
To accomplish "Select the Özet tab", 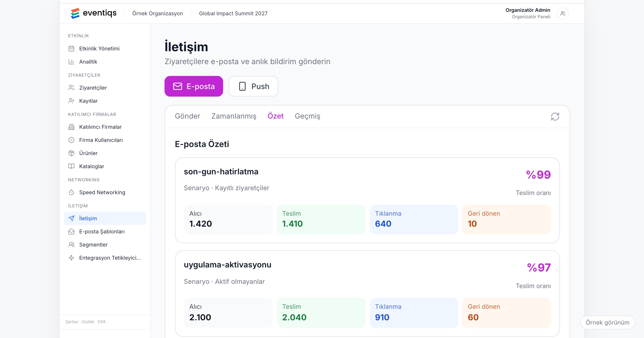I will (275, 116).
